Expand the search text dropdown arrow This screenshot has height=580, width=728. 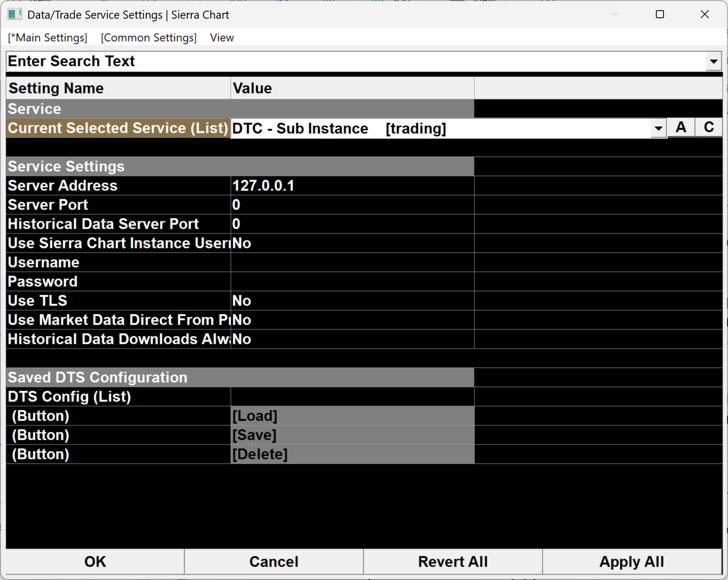point(714,61)
